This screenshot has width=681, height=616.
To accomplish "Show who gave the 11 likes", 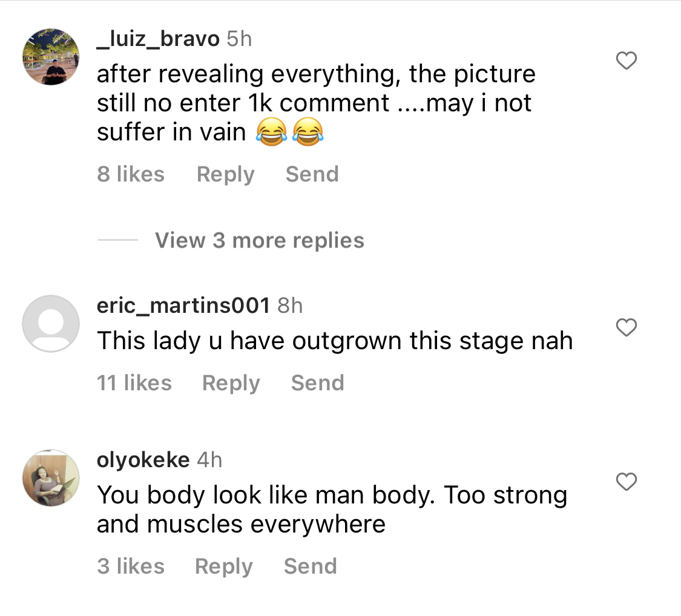I will point(134,383).
